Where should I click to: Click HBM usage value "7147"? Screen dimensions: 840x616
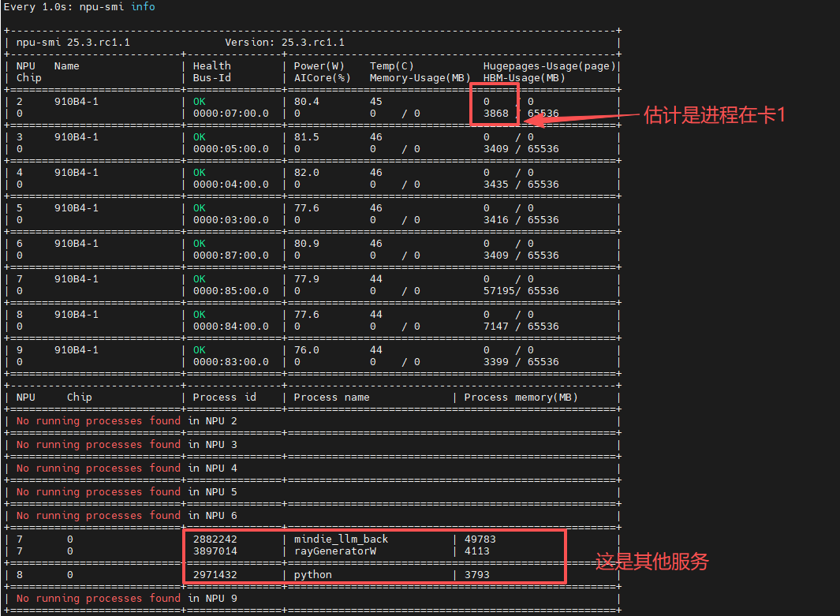pos(495,327)
